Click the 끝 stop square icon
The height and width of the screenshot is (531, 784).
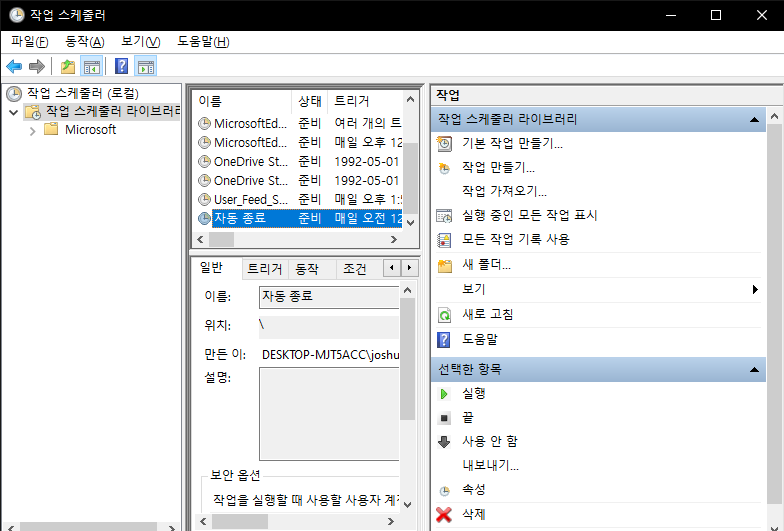[x=444, y=418]
